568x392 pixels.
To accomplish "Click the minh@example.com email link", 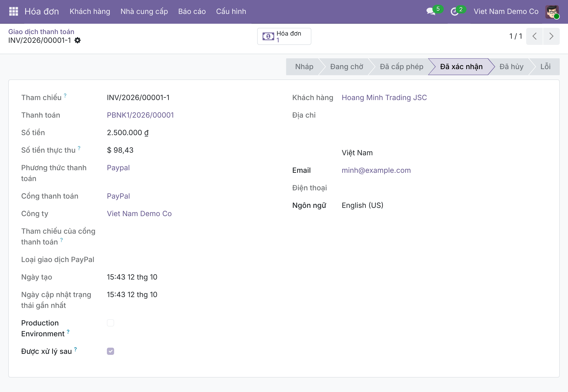I will [x=376, y=170].
